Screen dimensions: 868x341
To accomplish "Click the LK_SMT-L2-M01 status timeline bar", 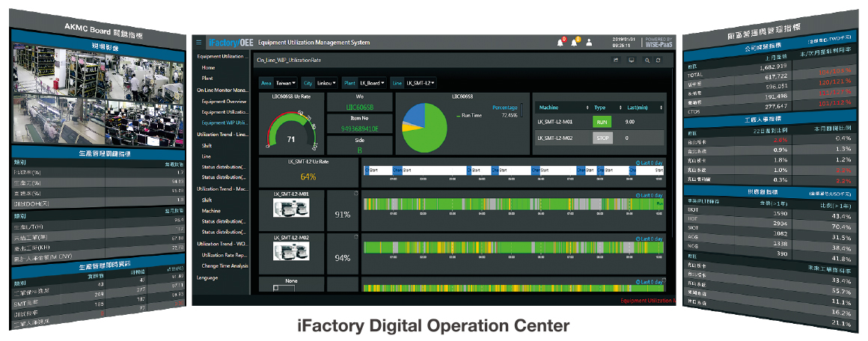I will pyautogui.click(x=513, y=203).
